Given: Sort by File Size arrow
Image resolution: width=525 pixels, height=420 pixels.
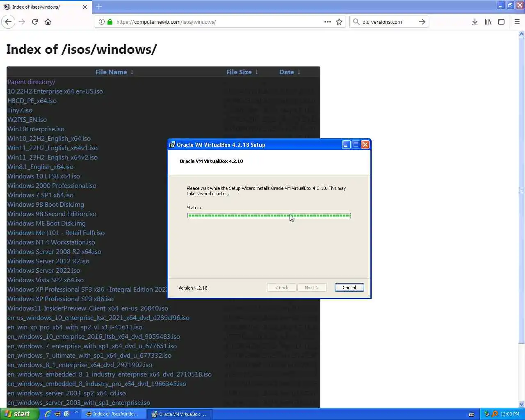Looking at the screenshot, I should tap(257, 72).
